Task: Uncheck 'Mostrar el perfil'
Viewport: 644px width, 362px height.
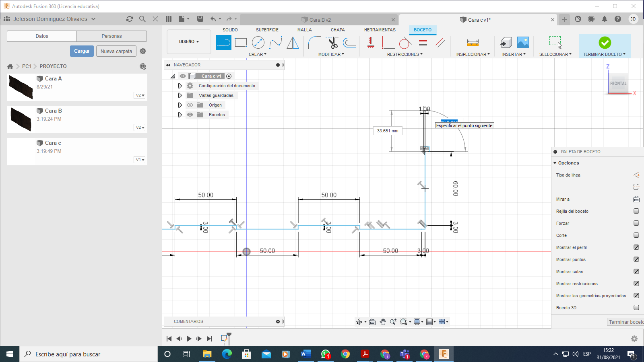Action: click(x=636, y=247)
